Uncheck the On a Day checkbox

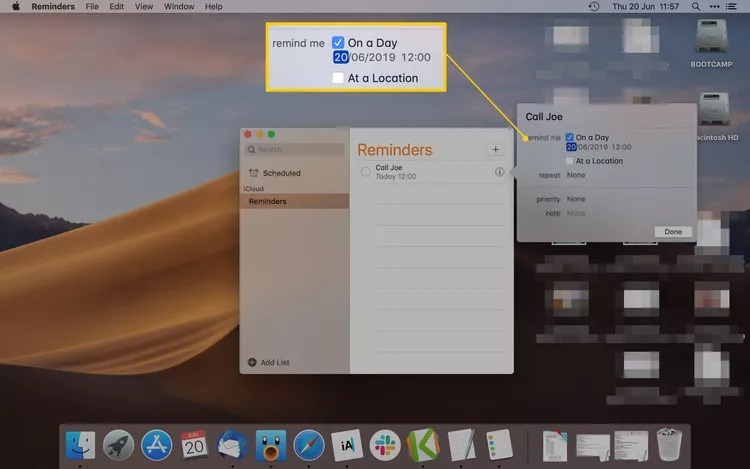tap(569, 137)
